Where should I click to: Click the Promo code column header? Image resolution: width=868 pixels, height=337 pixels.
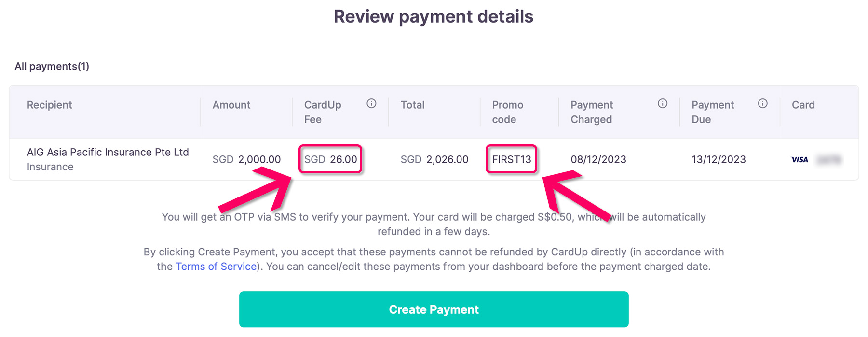pos(507,112)
